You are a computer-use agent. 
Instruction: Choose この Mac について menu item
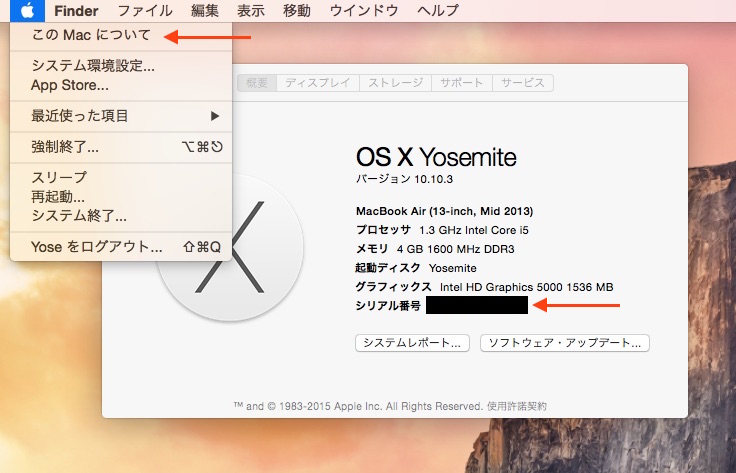(121, 35)
